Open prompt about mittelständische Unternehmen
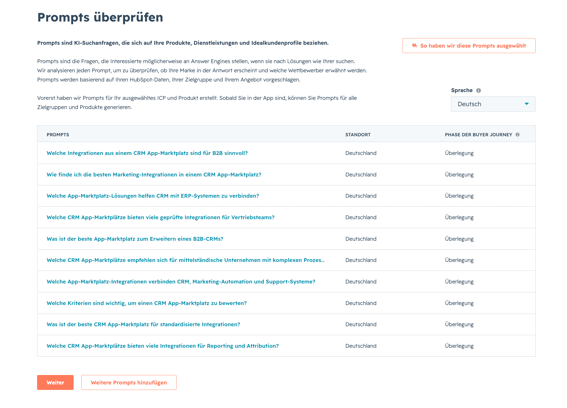Viewport: 567px width, 408px height. pyautogui.click(x=186, y=260)
